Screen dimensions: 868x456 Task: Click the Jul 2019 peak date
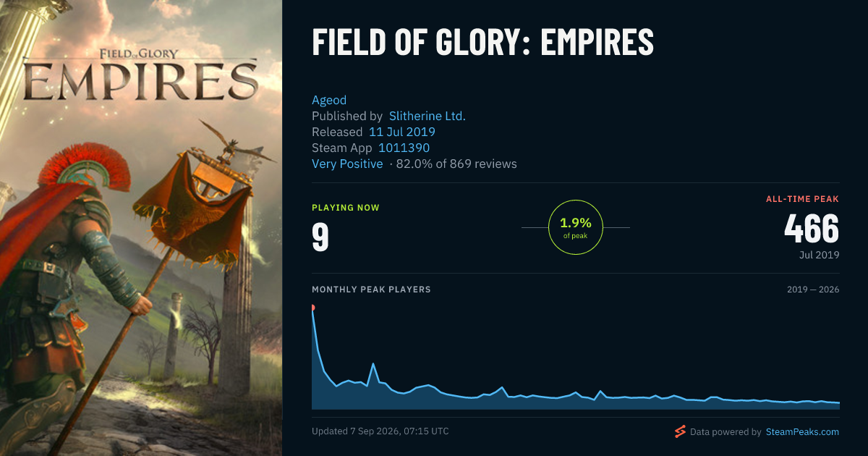coord(819,255)
